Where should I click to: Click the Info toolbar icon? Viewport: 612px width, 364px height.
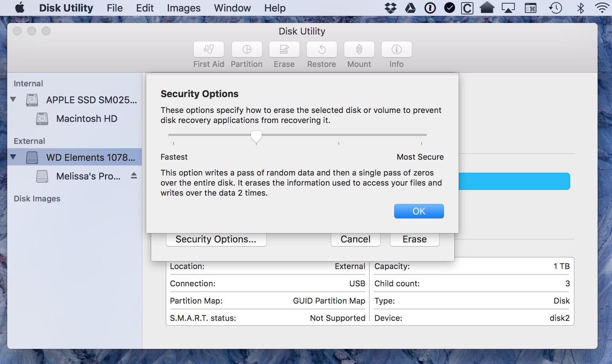tap(396, 49)
